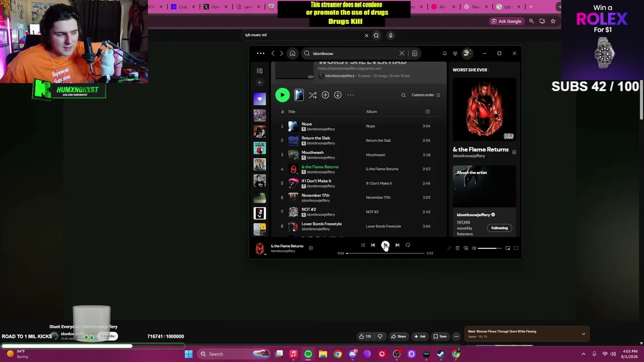Expand Your Library sidebar
This screenshot has height=362, width=644.
pos(260,71)
